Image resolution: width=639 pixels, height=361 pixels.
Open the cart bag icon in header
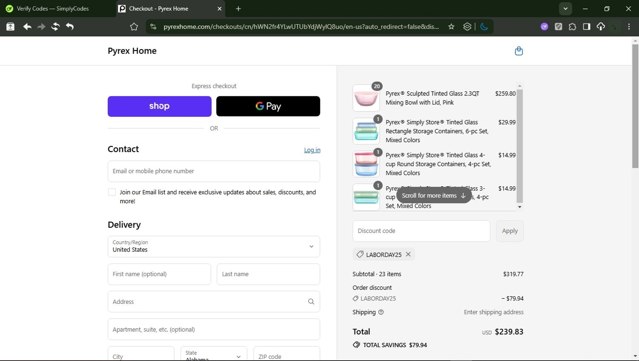click(x=518, y=51)
